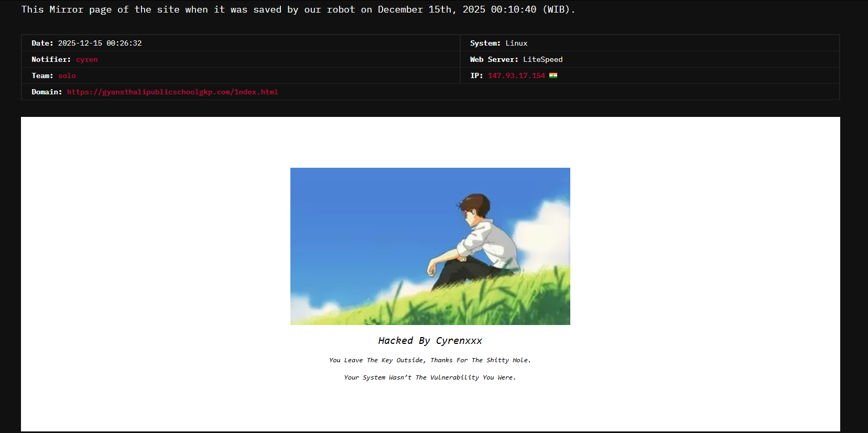Click the 'Team:' label
Image resolution: width=868 pixels, height=433 pixels.
click(x=42, y=76)
